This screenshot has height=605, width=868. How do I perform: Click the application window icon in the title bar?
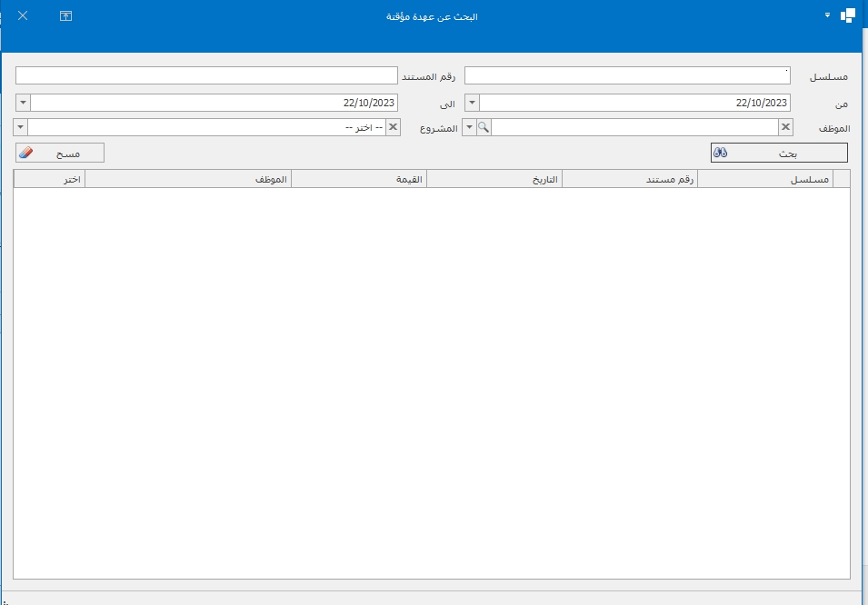[847, 16]
